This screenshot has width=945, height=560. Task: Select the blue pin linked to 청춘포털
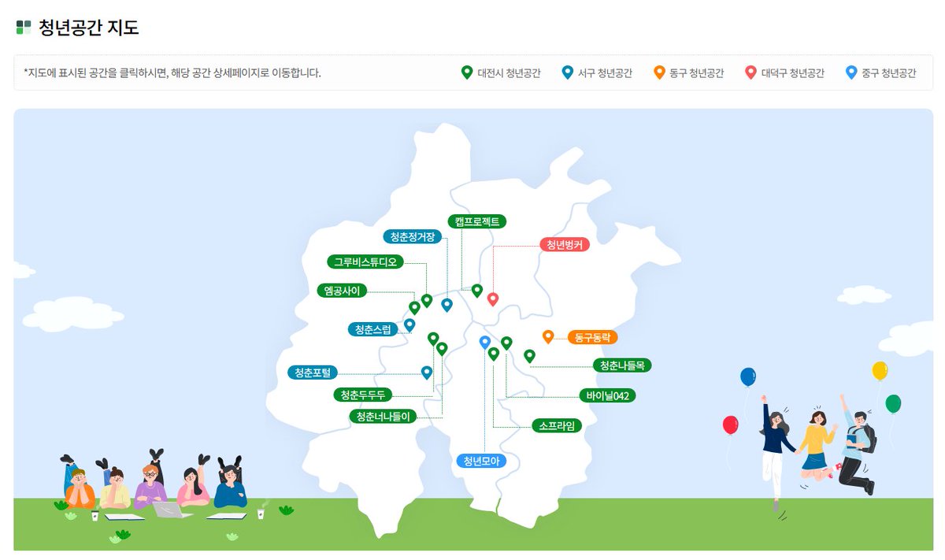427,373
